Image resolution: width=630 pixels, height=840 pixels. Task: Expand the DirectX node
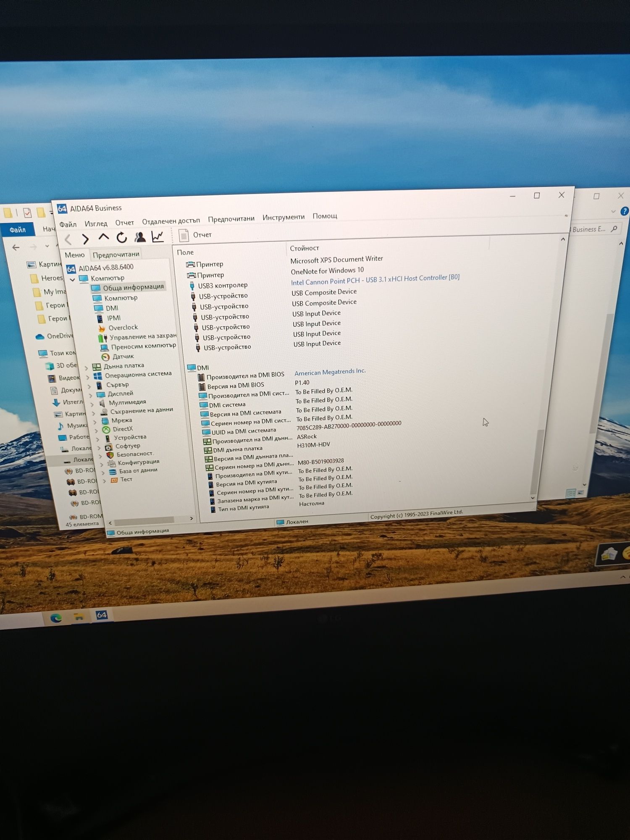coord(96,430)
